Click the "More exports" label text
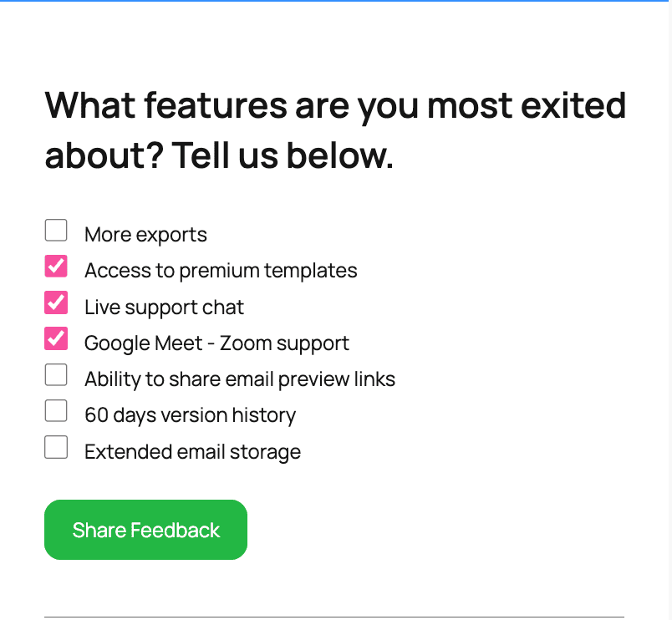 pos(145,235)
